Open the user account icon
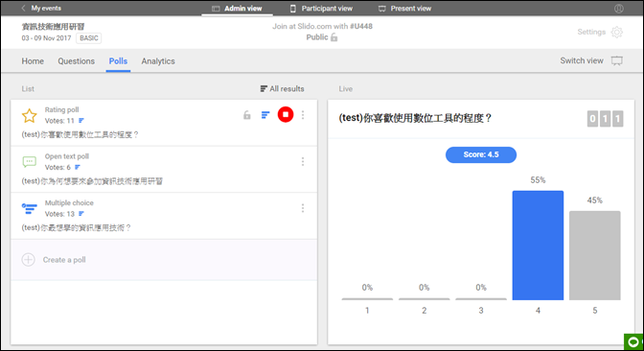The width and height of the screenshot is (644, 351). [x=619, y=9]
